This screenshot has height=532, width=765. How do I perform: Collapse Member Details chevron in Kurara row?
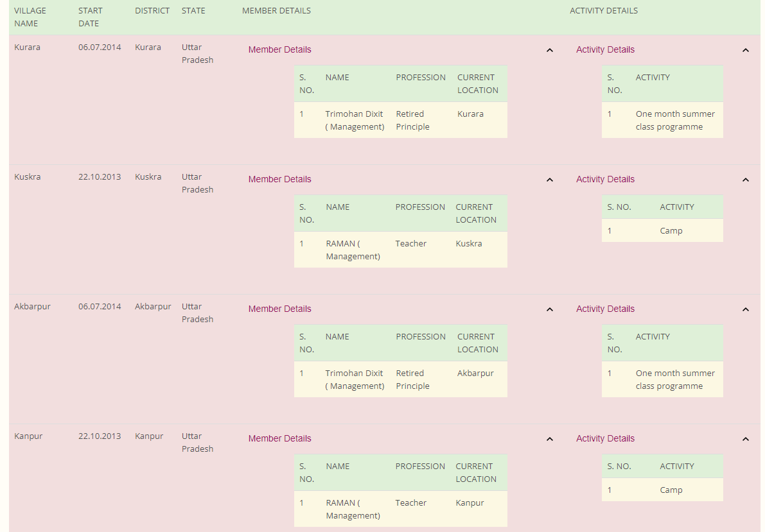pos(549,50)
